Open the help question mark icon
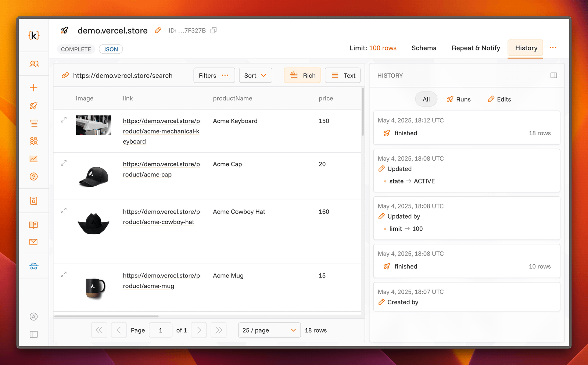Image resolution: width=588 pixels, height=365 pixels. (33, 177)
